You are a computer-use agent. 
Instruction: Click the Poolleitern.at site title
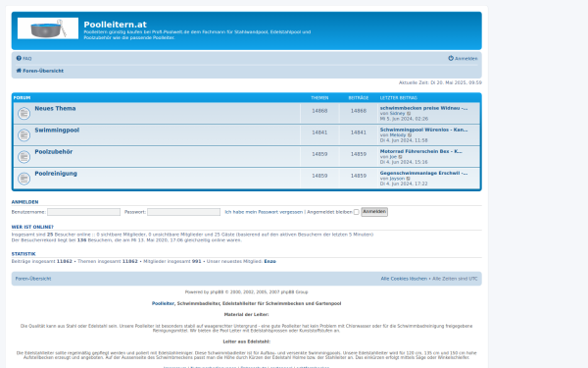pos(115,25)
